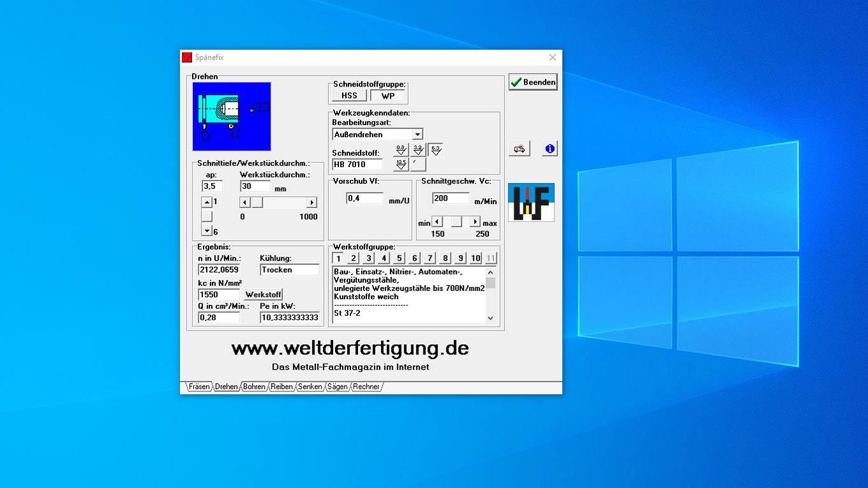
Task: Switch to the Rechner tab
Action: (366, 386)
